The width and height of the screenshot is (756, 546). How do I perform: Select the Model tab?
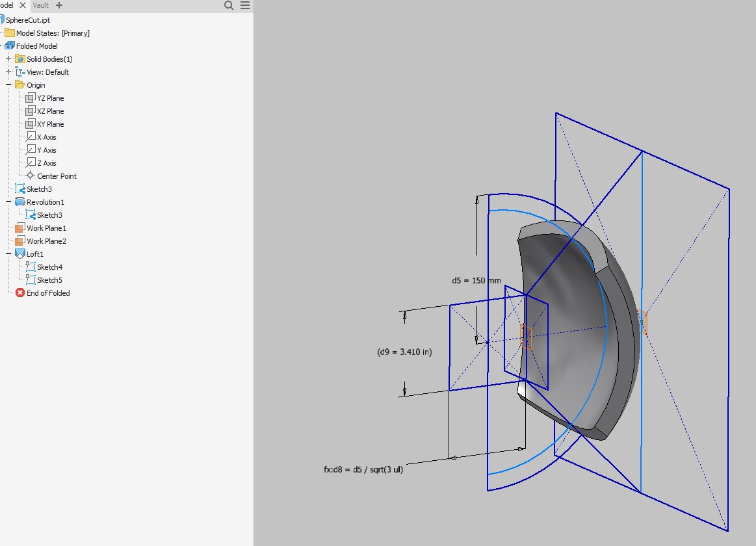point(7,5)
